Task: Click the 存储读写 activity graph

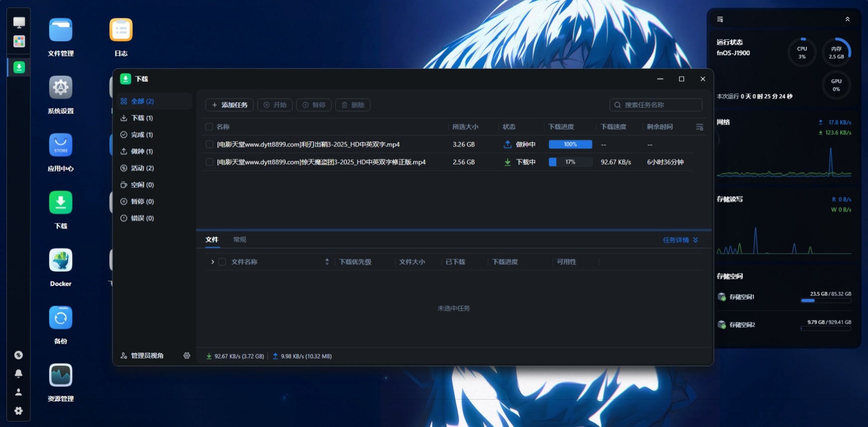Action: [x=784, y=240]
